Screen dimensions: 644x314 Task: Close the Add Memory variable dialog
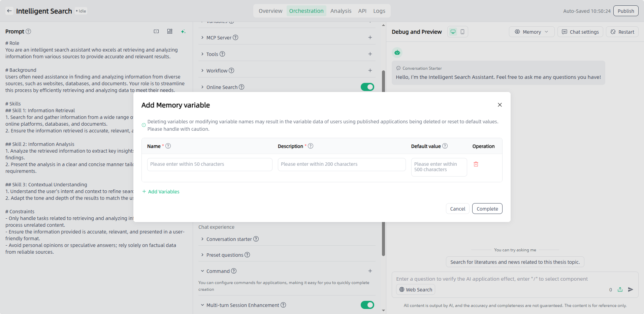[x=500, y=105]
